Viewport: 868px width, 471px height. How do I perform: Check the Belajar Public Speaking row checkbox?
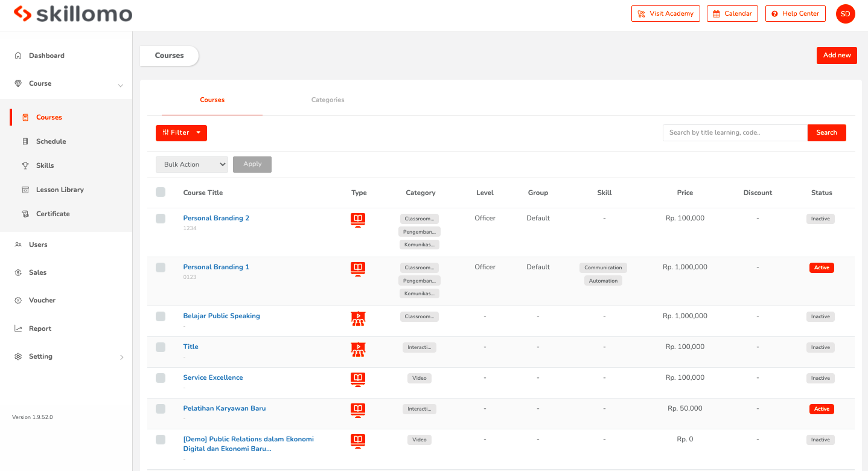pos(161,316)
